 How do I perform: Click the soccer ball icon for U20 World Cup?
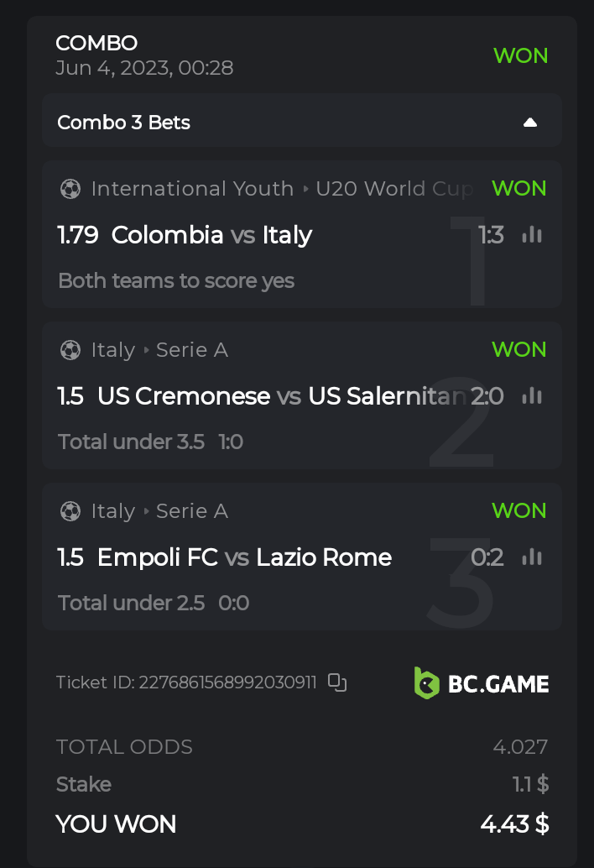70,189
